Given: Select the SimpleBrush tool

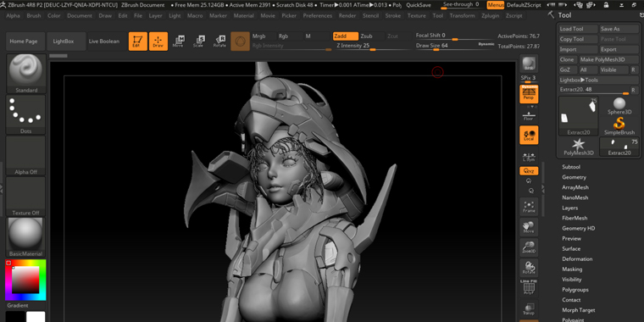Looking at the screenshot, I should tap(619, 126).
